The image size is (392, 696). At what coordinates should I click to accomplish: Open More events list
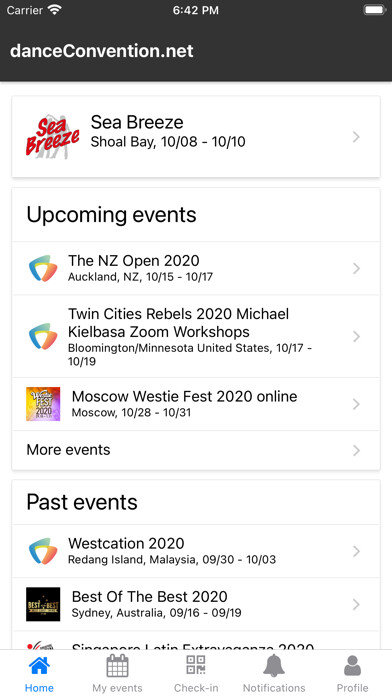click(x=196, y=450)
